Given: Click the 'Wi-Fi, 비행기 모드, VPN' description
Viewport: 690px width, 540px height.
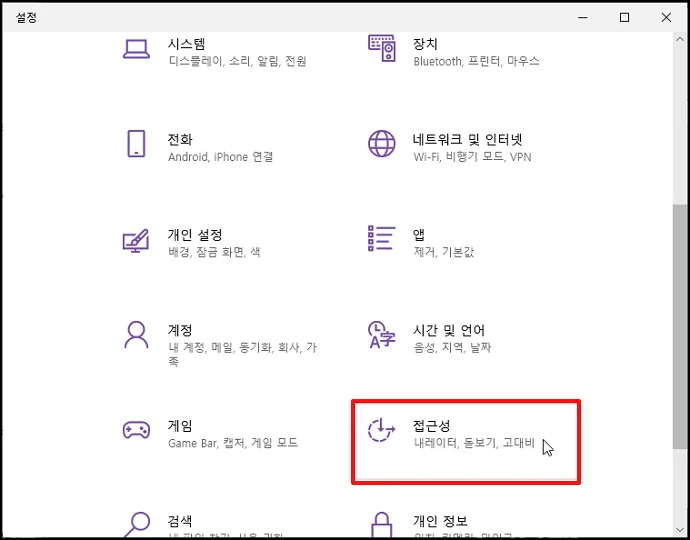Looking at the screenshot, I should click(x=472, y=157).
